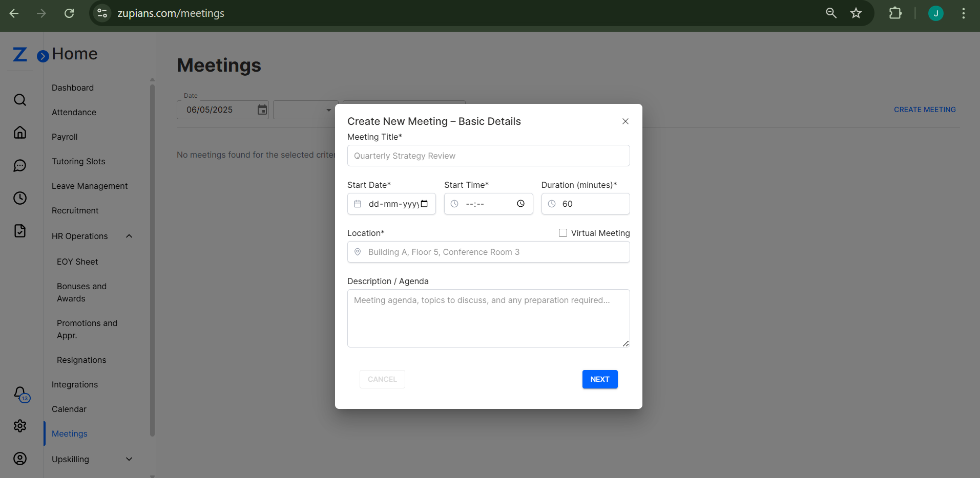
Task: Open settings via the gear icon
Action: click(19, 425)
